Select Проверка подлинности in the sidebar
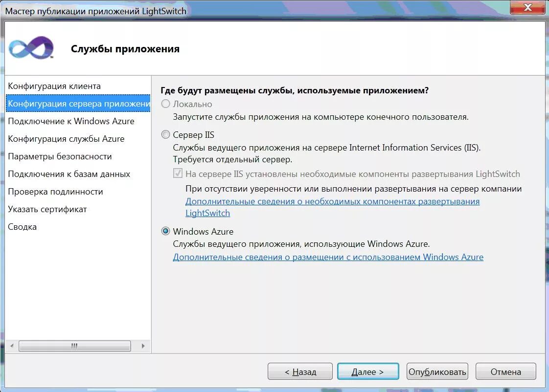Screen dimensions: 549x392 pyautogui.click(x=55, y=192)
